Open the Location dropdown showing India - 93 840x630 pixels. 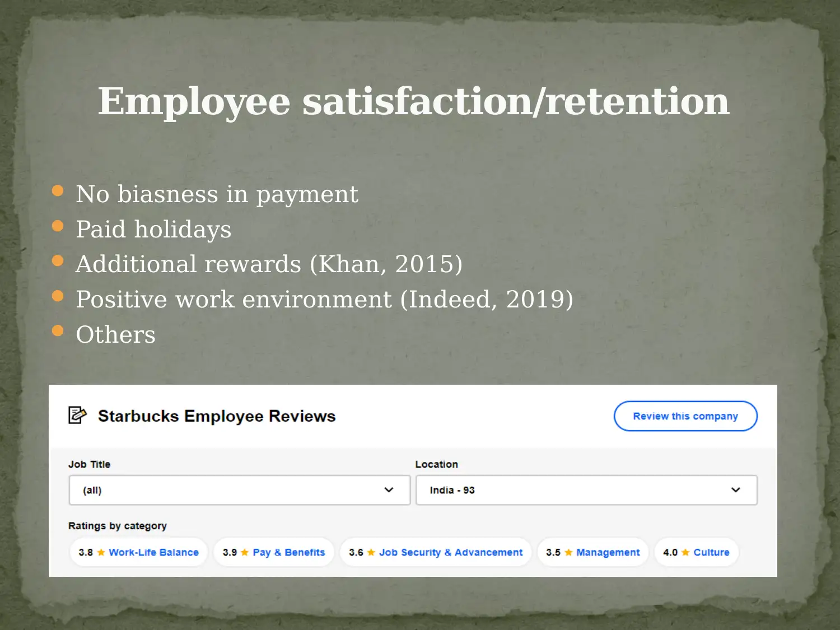586,490
